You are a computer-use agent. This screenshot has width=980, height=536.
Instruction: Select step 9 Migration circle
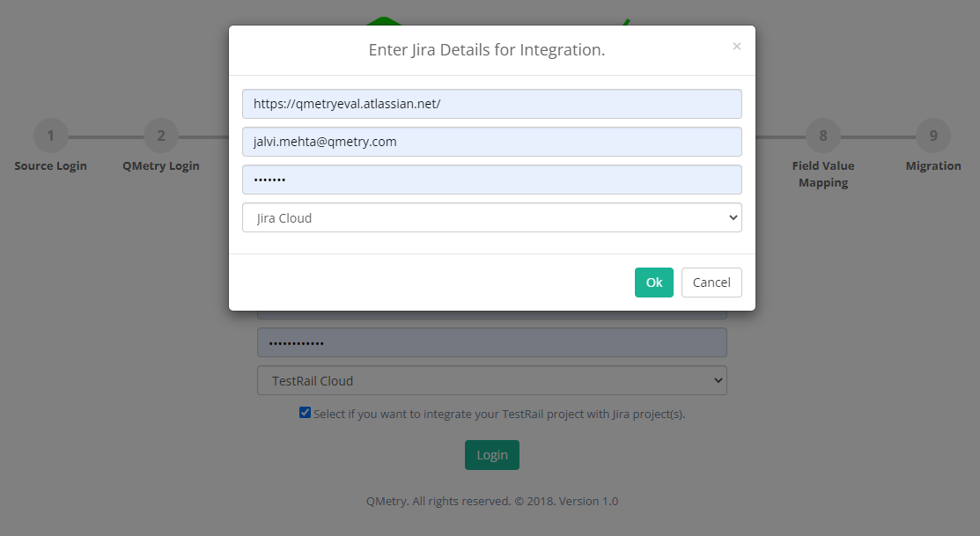(933, 136)
